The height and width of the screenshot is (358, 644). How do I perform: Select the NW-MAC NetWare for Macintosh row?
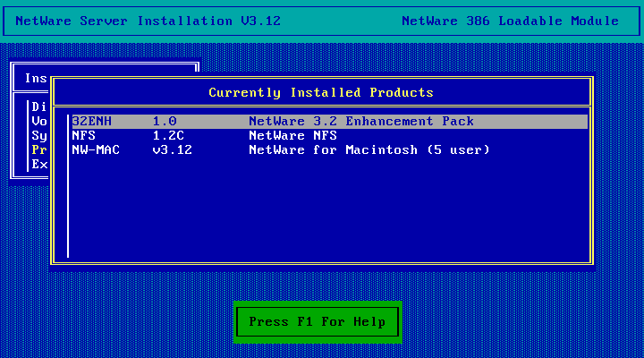[x=330, y=150]
